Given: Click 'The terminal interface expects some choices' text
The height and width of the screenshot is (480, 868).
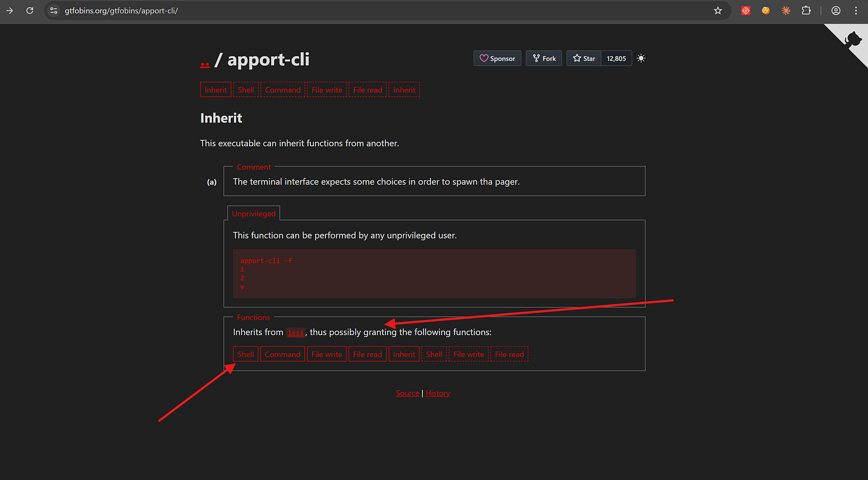Looking at the screenshot, I should (x=376, y=181).
